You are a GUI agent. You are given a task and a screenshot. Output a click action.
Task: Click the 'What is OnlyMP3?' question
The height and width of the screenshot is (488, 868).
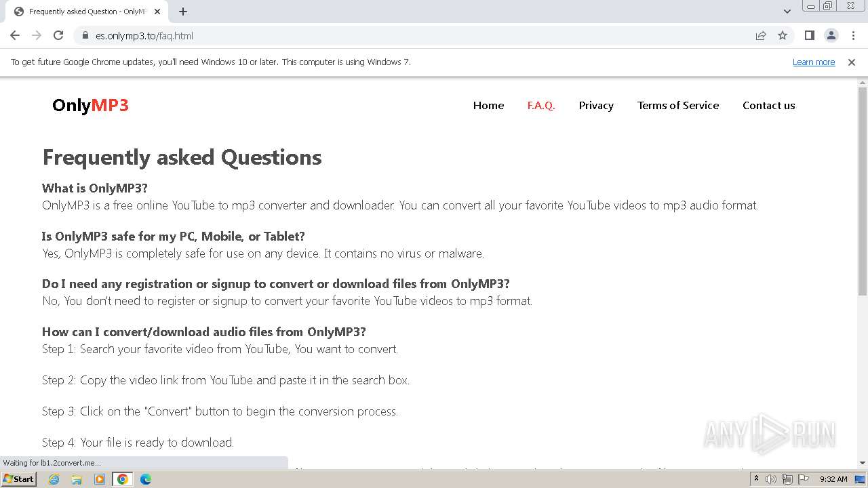(95, 188)
